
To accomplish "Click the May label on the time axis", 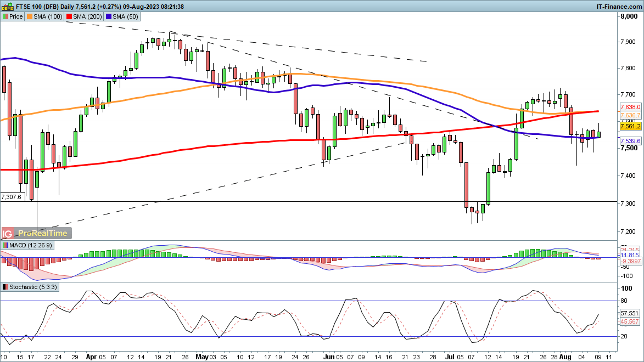I will coord(203,356).
